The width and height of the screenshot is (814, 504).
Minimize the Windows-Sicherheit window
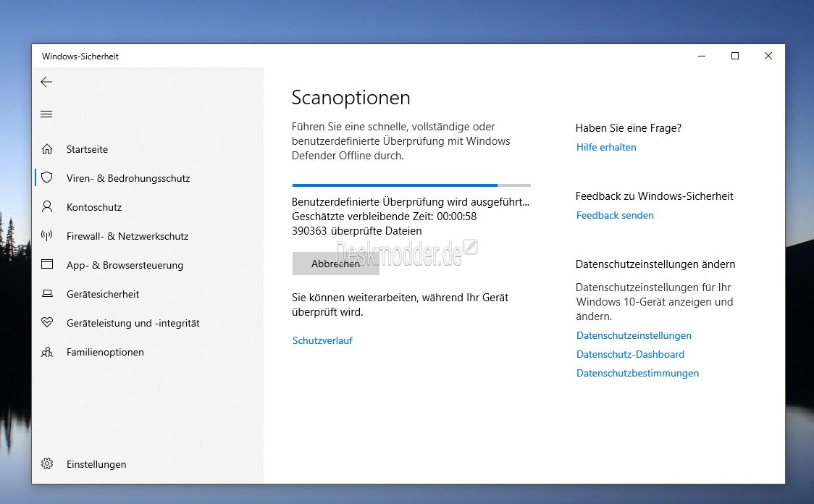(702, 56)
